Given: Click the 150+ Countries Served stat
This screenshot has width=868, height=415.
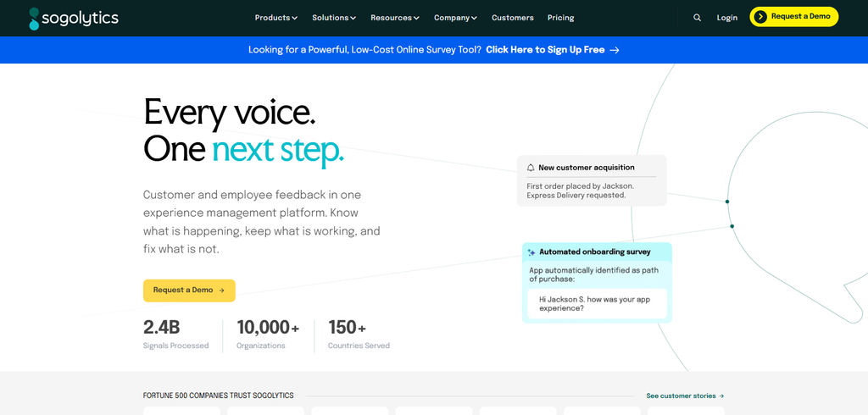Looking at the screenshot, I should (359, 335).
